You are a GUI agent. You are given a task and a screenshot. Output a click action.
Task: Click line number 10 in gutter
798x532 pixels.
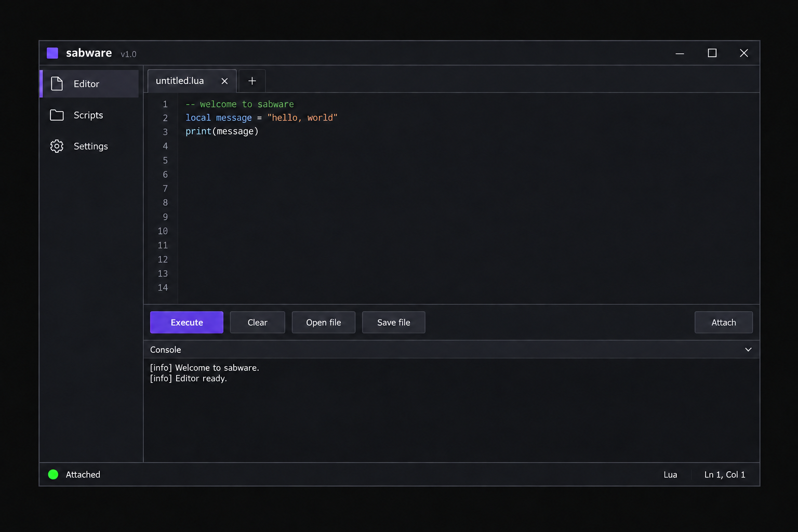click(x=163, y=231)
